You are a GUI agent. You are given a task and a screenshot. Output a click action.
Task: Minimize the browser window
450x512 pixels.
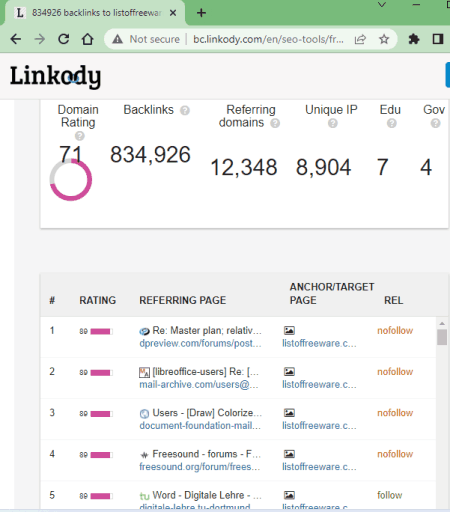[x=416, y=5]
